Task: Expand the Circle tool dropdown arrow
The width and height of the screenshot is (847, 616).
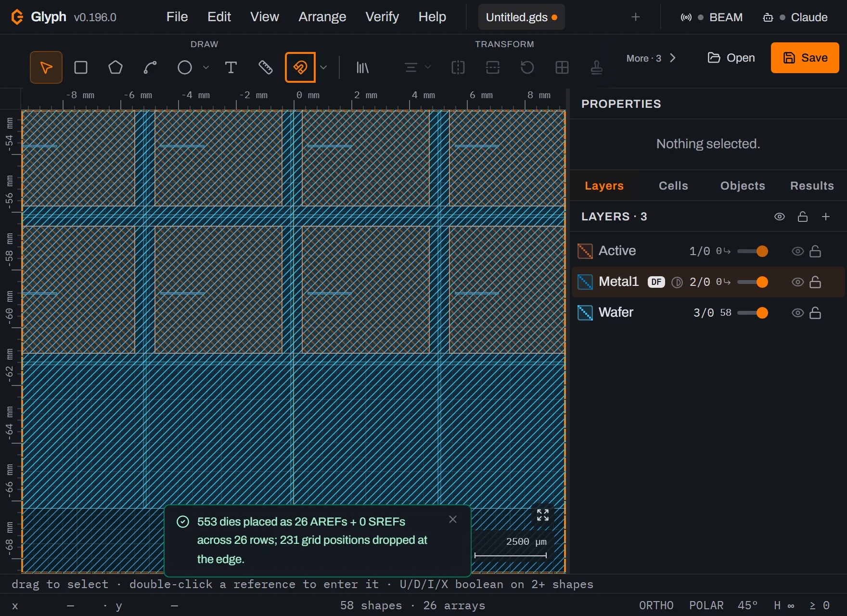Action: 206,67
